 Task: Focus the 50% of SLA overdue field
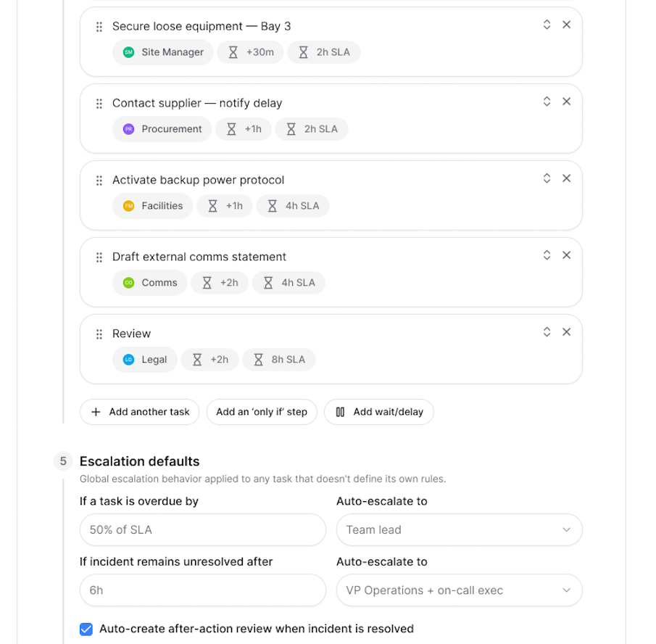[203, 529]
